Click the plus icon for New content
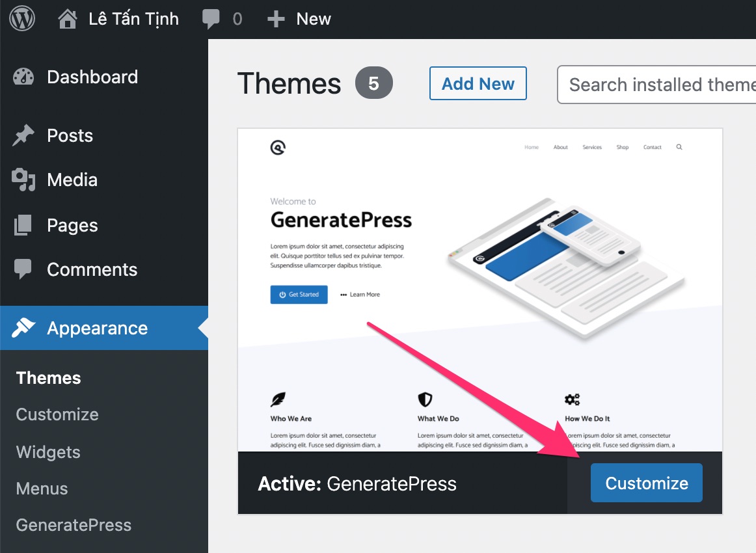This screenshot has width=756, height=553. pyautogui.click(x=276, y=20)
